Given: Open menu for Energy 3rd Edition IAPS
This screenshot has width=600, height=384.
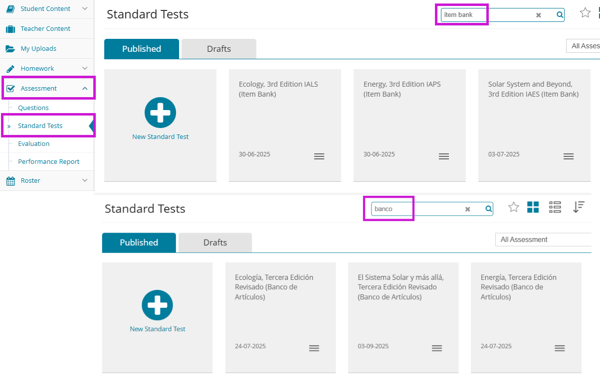Looking at the screenshot, I should point(444,156).
